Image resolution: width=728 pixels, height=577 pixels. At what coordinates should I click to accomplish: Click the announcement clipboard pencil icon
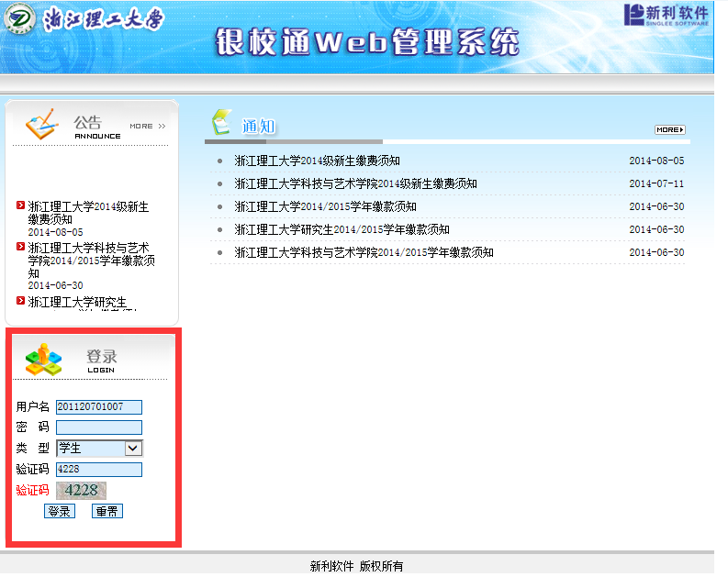[x=41, y=124]
